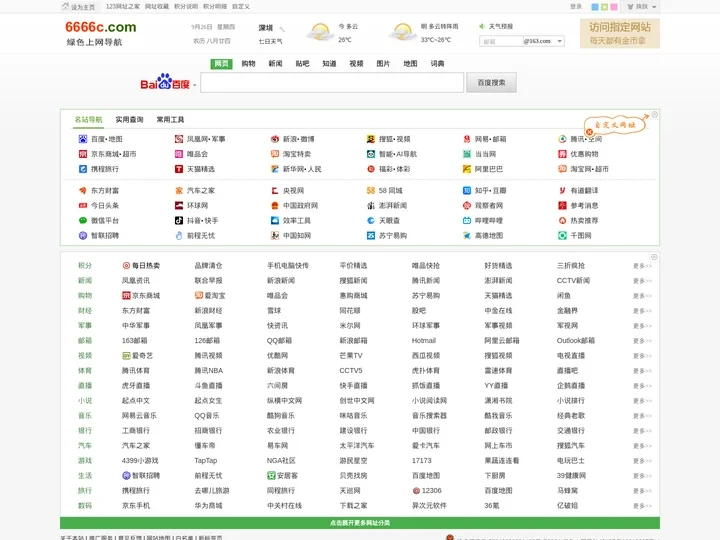Screen dimensions: 720x540
Task: Open the 58 同城 icon
Action: [x=371, y=190]
